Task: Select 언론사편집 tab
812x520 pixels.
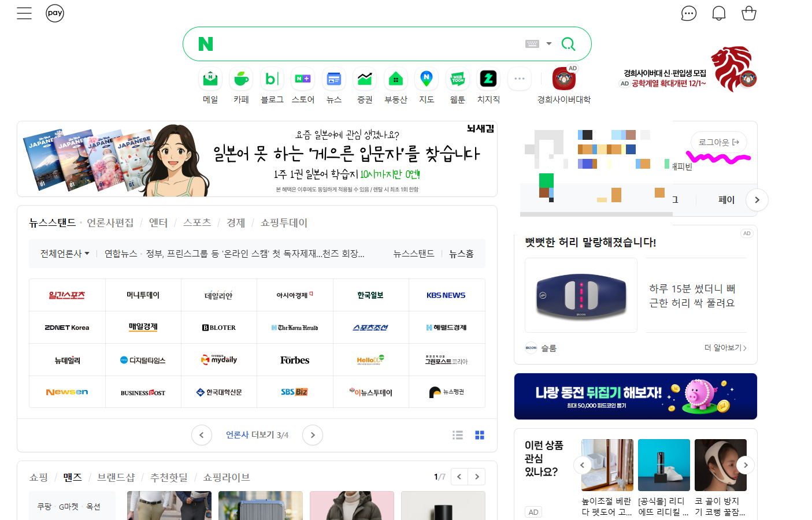Action: (x=110, y=222)
